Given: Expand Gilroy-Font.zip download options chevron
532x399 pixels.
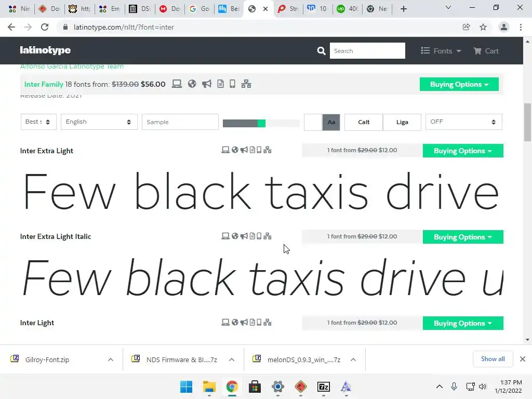Looking at the screenshot, I should [111, 360].
